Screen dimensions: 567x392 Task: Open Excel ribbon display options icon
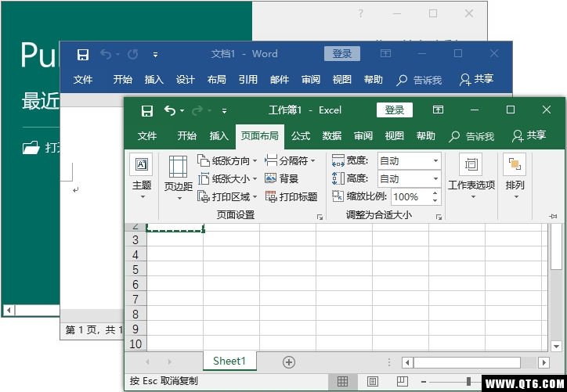pyautogui.click(x=438, y=110)
